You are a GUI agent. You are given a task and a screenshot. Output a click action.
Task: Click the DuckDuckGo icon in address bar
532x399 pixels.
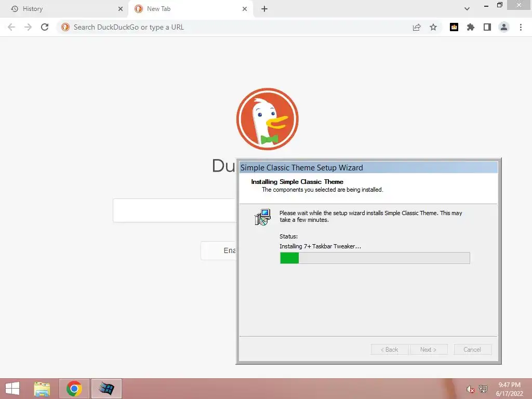pos(65,27)
